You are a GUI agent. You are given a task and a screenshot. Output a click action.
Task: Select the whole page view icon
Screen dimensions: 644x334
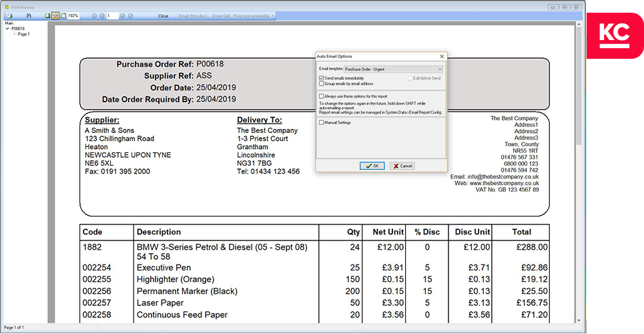[63, 15]
